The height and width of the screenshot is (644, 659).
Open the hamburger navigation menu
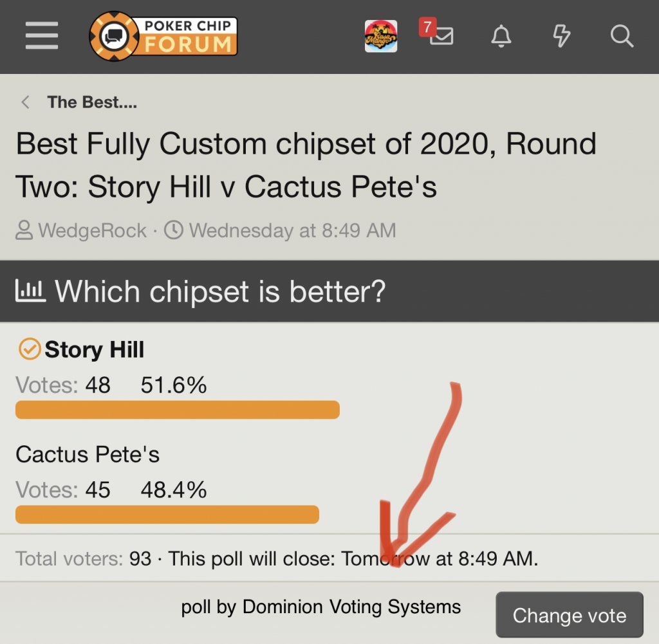42,35
